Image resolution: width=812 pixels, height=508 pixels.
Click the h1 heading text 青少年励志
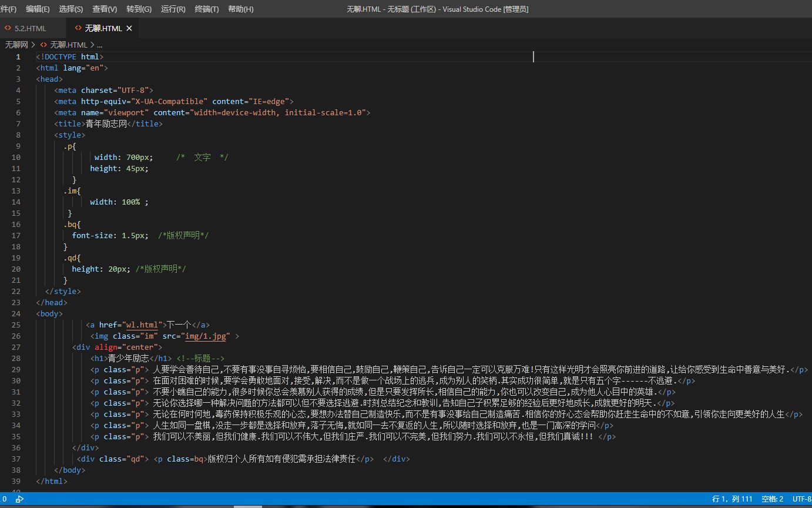click(129, 358)
